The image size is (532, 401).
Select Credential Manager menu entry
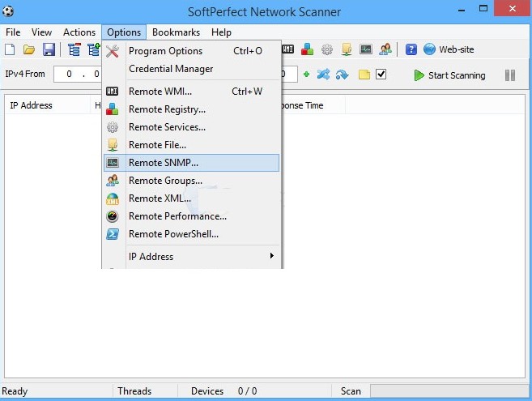(191, 69)
